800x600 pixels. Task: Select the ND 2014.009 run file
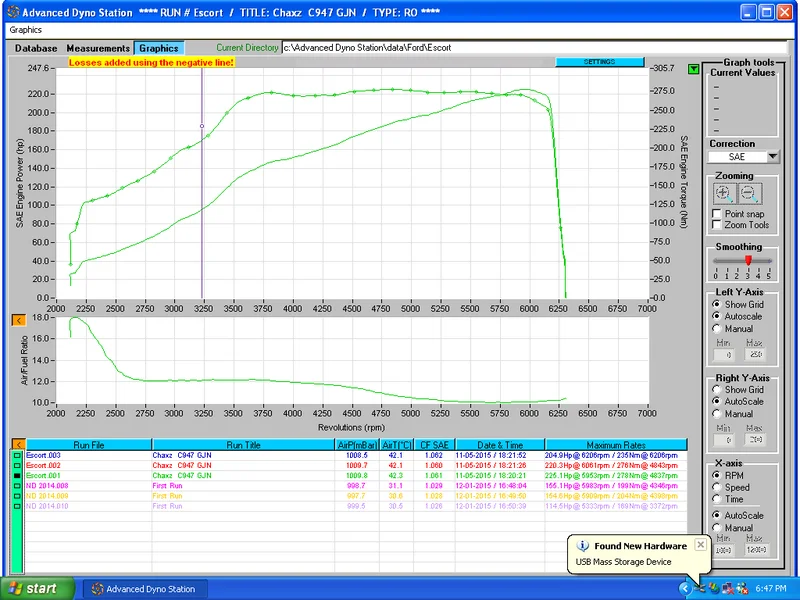pyautogui.click(x=47, y=496)
